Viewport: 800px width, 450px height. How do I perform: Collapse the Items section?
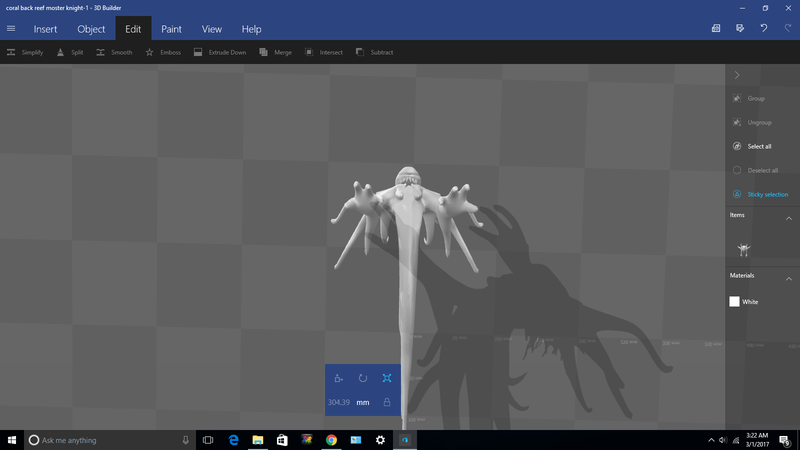(x=788, y=216)
